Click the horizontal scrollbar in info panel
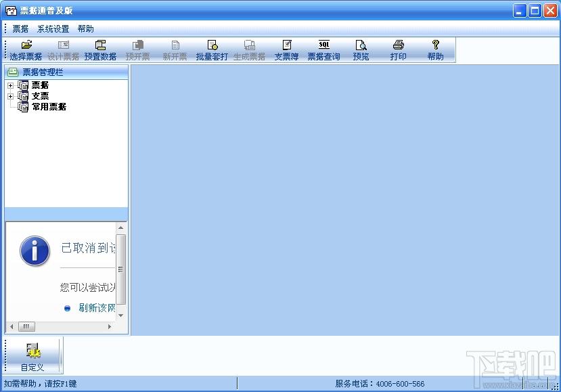This screenshot has height=392, width=561. [x=61, y=326]
